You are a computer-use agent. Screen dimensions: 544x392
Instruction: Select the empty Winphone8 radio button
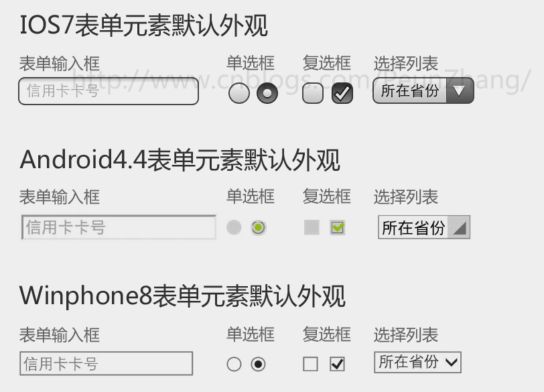234,365
